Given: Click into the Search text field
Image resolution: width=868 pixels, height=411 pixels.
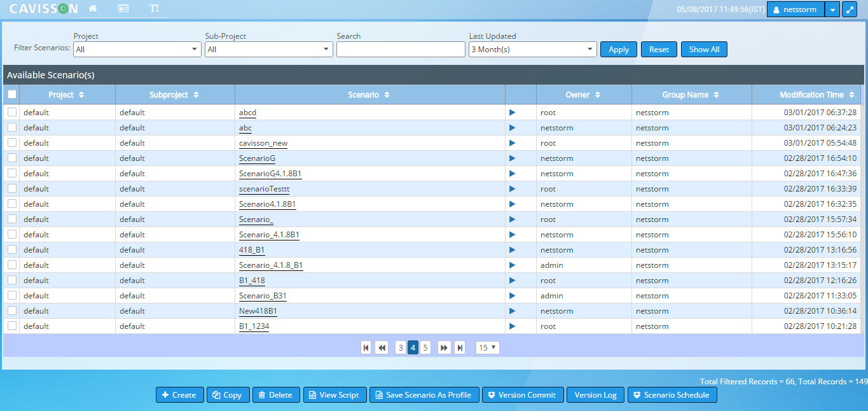Looking at the screenshot, I should tap(401, 50).
